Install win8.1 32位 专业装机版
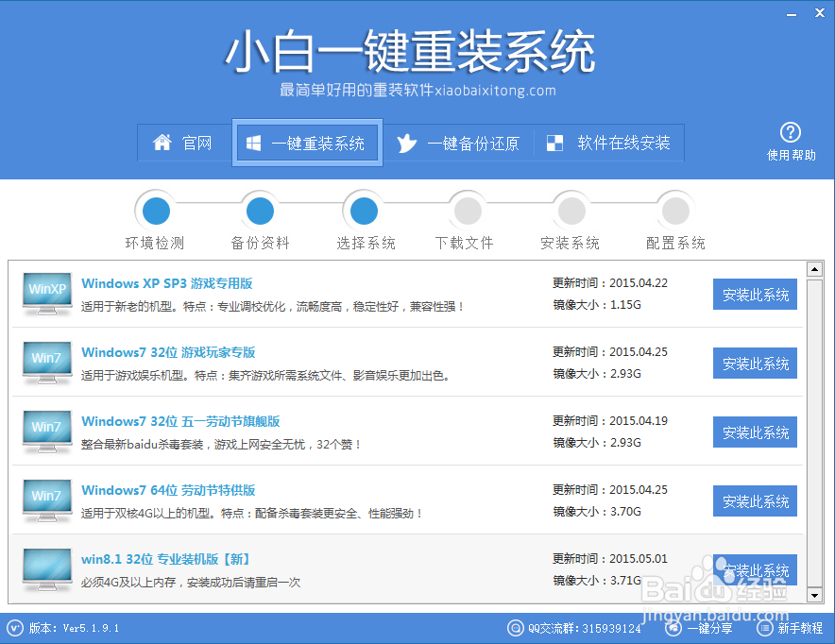835x644 pixels. click(755, 569)
